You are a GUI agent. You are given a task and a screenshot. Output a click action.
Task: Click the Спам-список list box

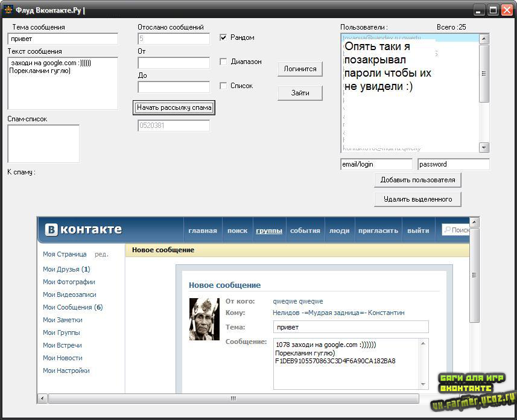43,144
